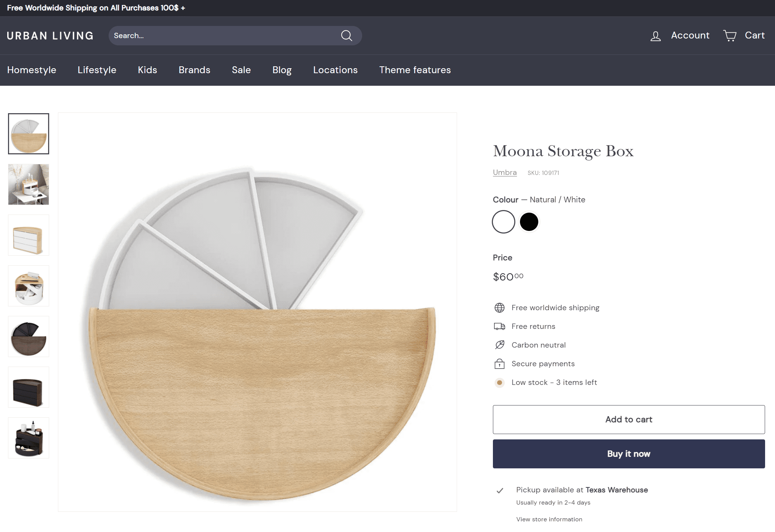Open the Homestyle dropdown menu
This screenshot has height=532, width=775.
(x=32, y=70)
